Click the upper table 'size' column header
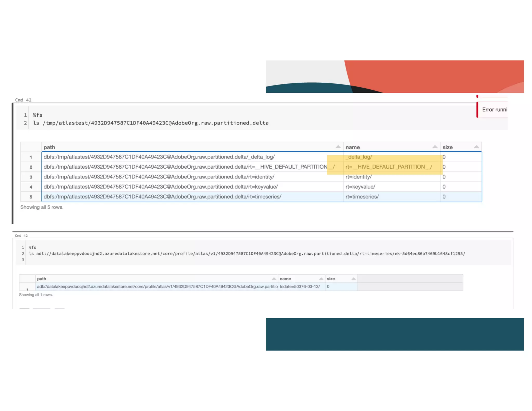This screenshot has width=532, height=411. (447, 147)
